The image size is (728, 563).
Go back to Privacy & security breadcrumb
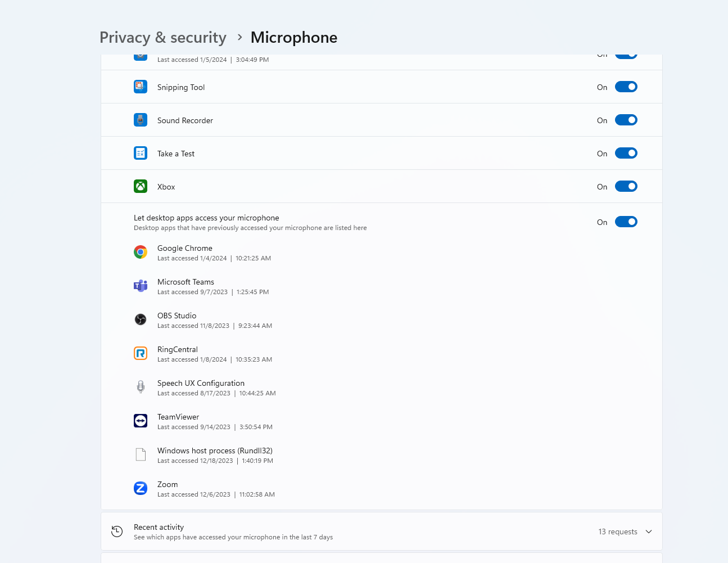[x=163, y=37]
